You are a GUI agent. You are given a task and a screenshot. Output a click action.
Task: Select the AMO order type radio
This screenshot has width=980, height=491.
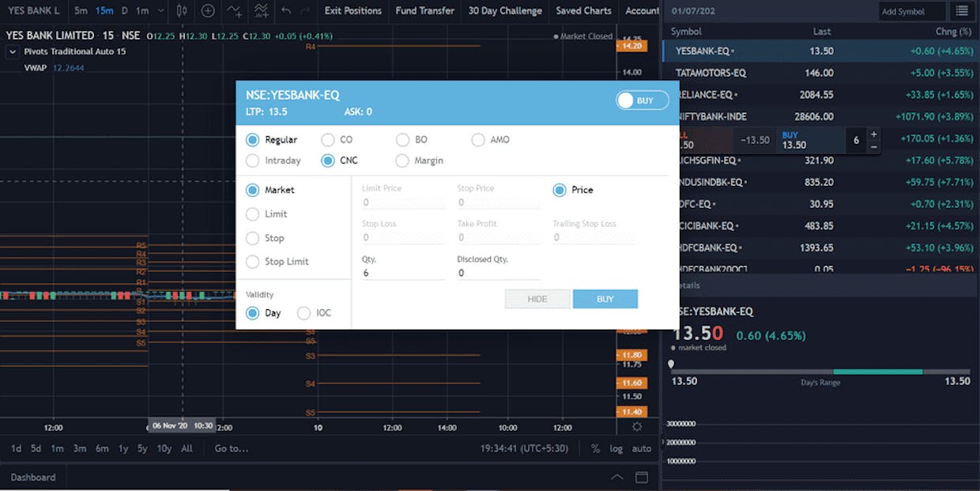(x=477, y=140)
